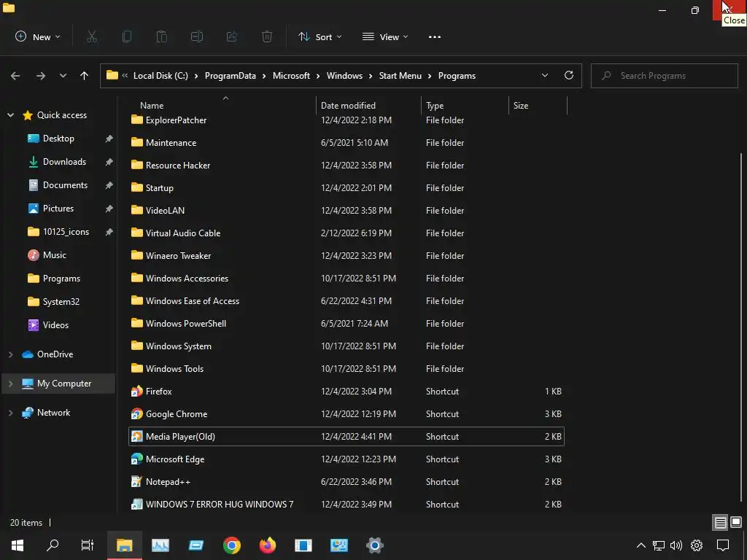Click Windows breadcrumb in address bar
The height and width of the screenshot is (560, 747).
click(x=344, y=76)
